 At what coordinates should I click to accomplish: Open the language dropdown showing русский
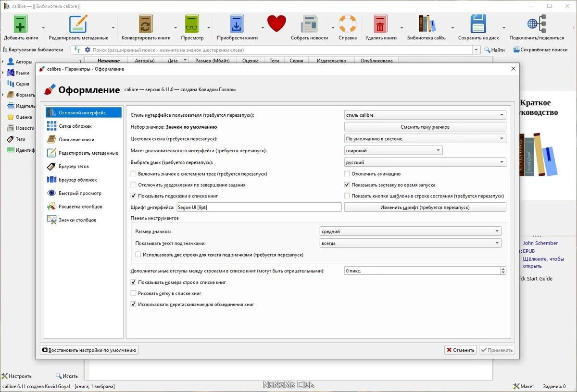click(x=425, y=163)
